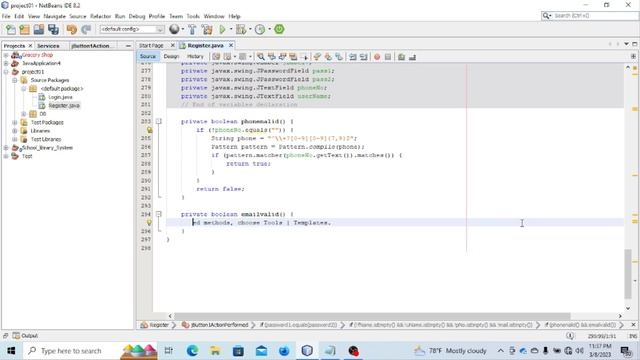Image resolution: width=640 pixels, height=360 pixels.
Task: Click the Debug Project icon
Action: (241, 29)
